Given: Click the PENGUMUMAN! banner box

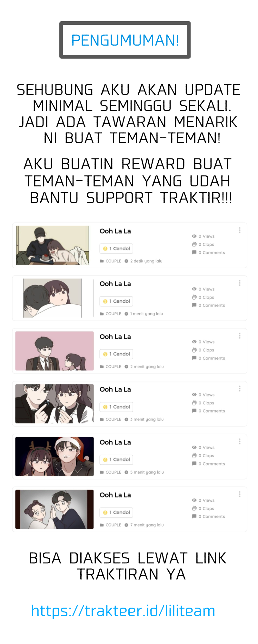Looking at the screenshot, I should [125, 40].
